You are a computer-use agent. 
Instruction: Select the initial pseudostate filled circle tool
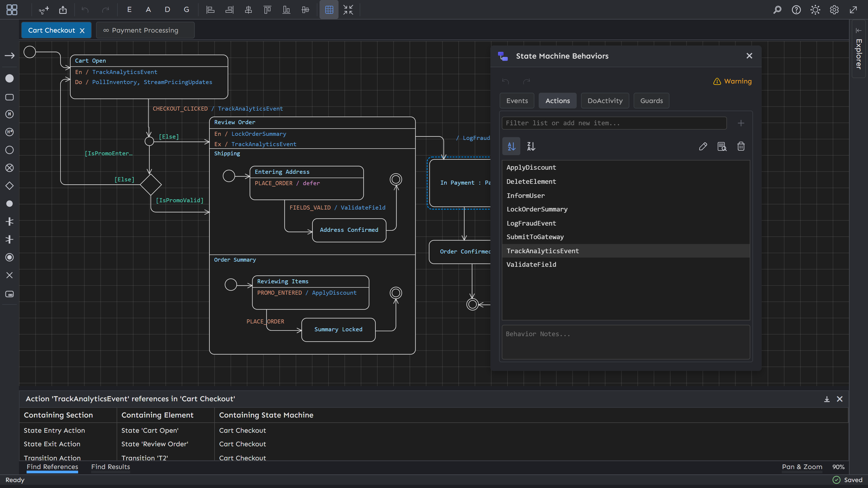click(9, 78)
